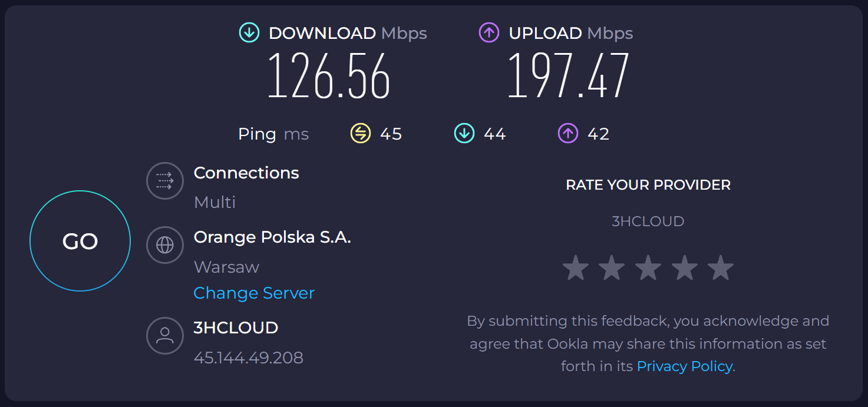The image size is (868, 407).
Task: Click the download arrow icon beside DOWNLOAD
Action: pyautogui.click(x=249, y=33)
